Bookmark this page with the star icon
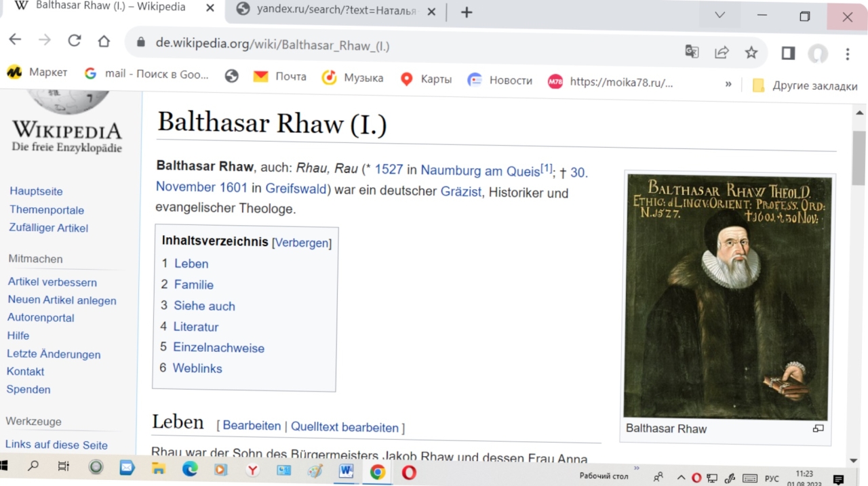The width and height of the screenshot is (868, 486). point(751,53)
